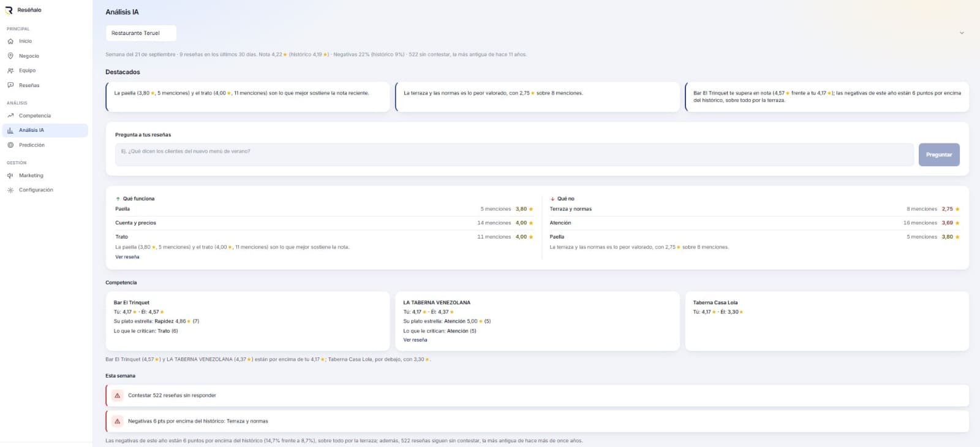The image size is (980, 447).
Task: Open Predicción in the sidebar
Action: tap(45, 145)
